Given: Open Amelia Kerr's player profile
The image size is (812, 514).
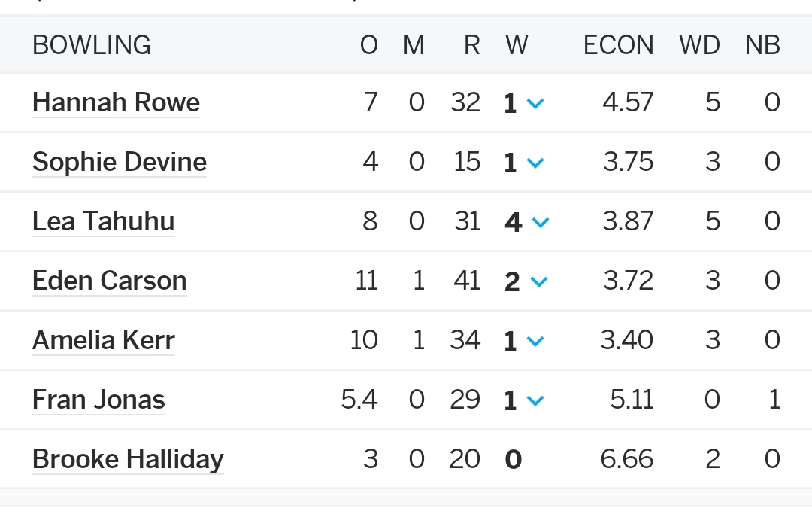Looking at the screenshot, I should [x=104, y=340].
